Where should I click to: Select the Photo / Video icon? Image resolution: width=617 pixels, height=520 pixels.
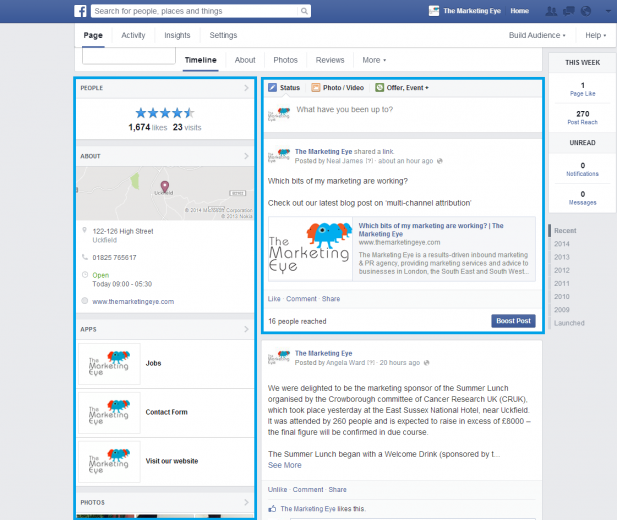point(316,87)
